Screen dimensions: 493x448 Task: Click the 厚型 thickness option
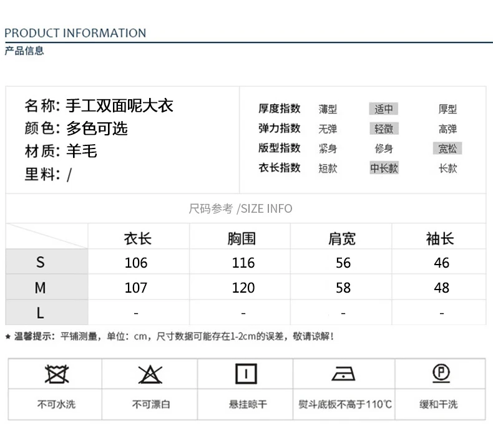click(447, 109)
